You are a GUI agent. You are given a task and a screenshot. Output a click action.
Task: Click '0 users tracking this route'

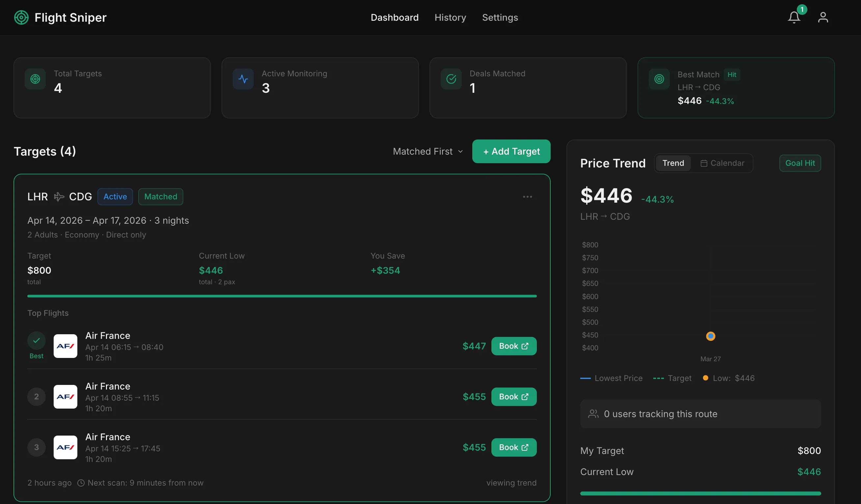pyautogui.click(x=661, y=414)
